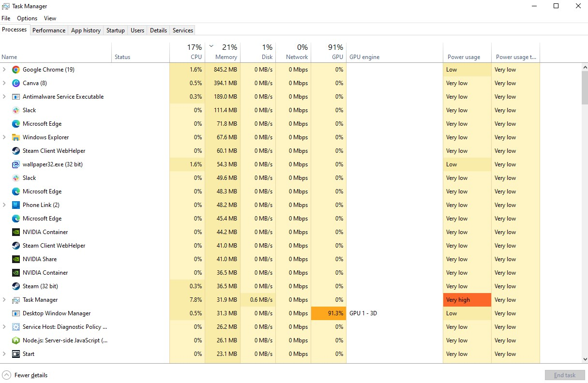The height and width of the screenshot is (383, 588).
Task: Click the vertical scrollbar thumb
Action: tap(584, 87)
